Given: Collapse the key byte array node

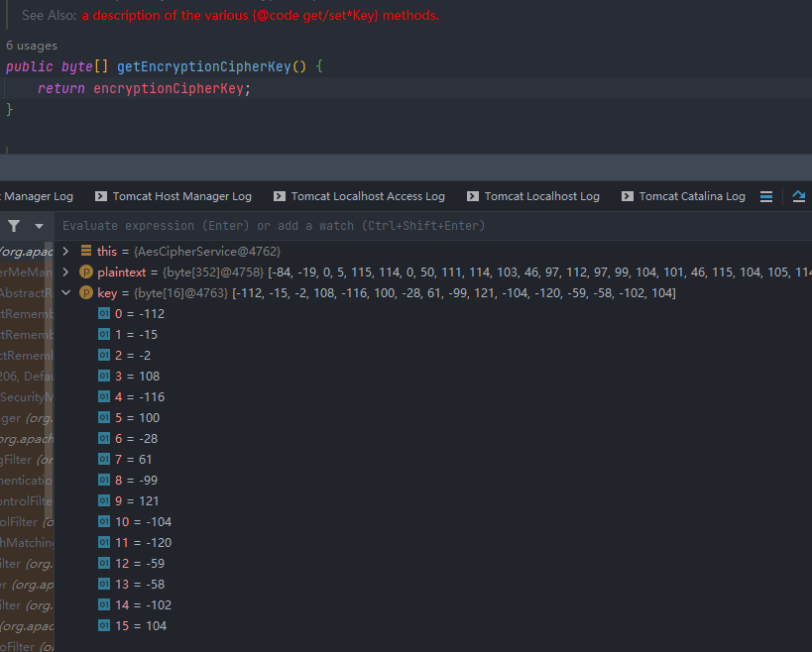Looking at the screenshot, I should coord(65,293).
